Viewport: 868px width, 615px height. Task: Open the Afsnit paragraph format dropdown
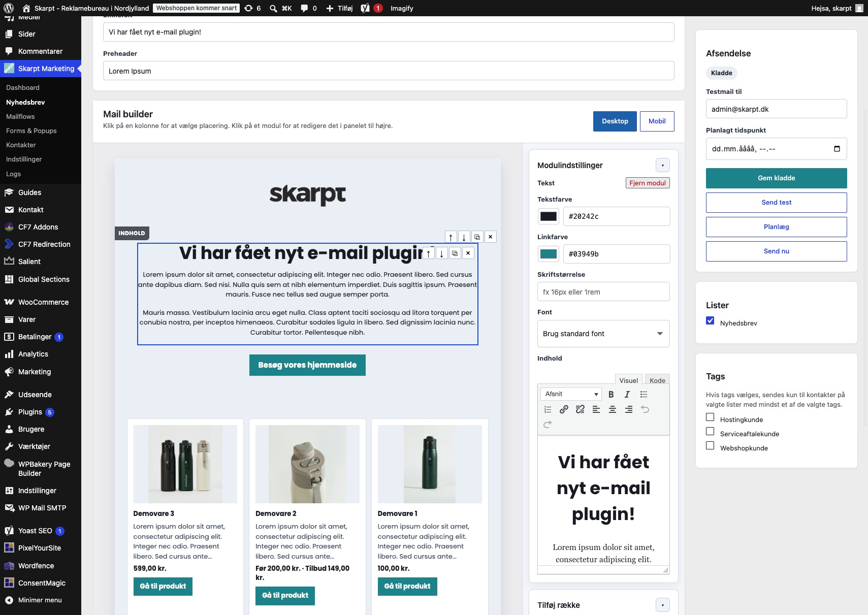571,394
